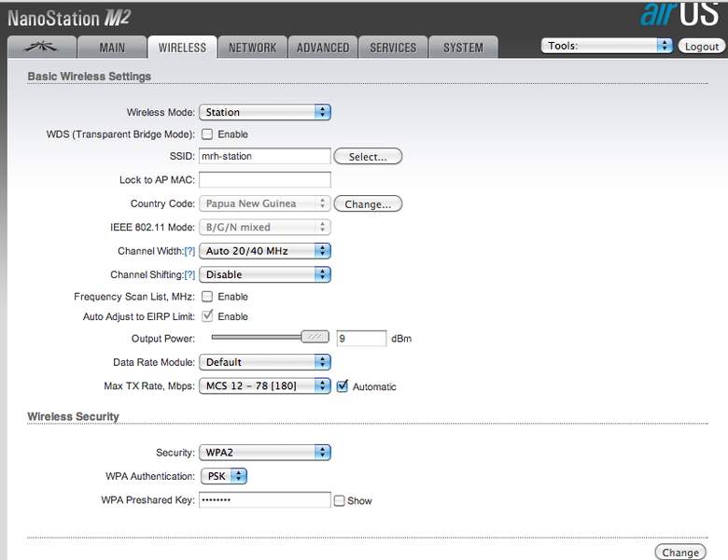Open the Wireless Mode dropdown
The height and width of the screenshot is (560, 728).
(265, 112)
